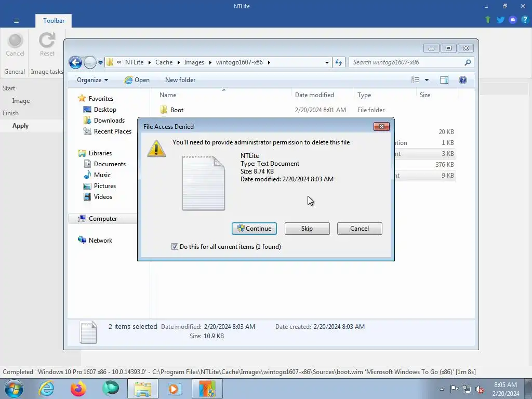Open Explorer help icon
Image resolution: width=532 pixels, height=399 pixels.
click(463, 80)
